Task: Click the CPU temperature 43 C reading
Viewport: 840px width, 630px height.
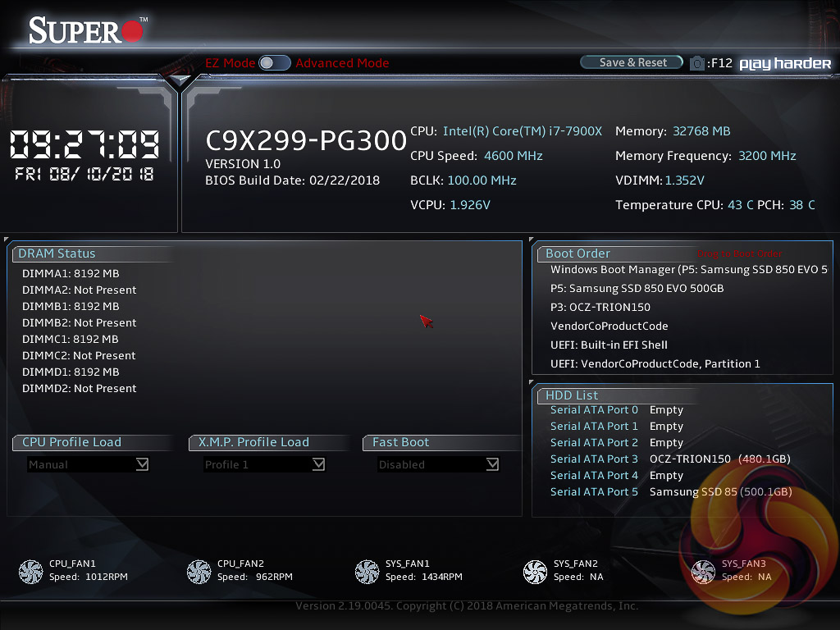Action: point(741,205)
